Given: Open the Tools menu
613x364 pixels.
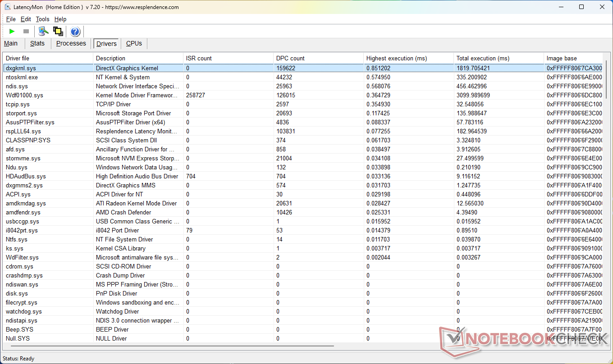Looking at the screenshot, I should click(x=42, y=19).
